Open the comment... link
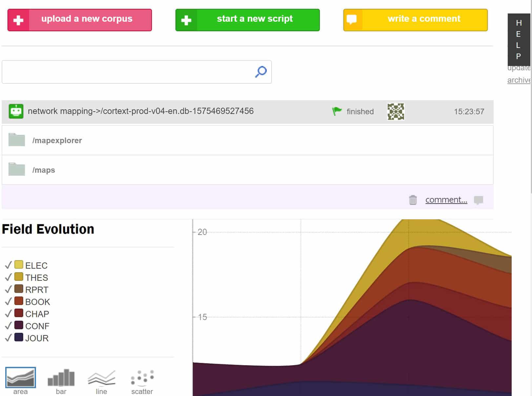 coord(446,200)
